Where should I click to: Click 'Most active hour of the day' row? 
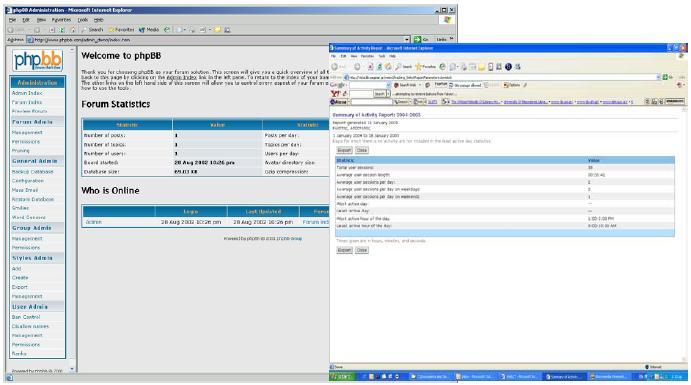[x=505, y=218]
